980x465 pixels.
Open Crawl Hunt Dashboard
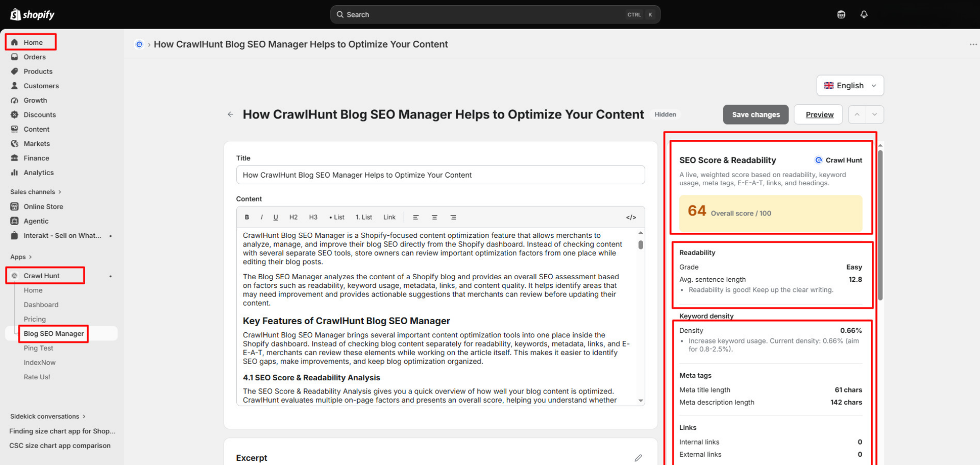coord(41,305)
